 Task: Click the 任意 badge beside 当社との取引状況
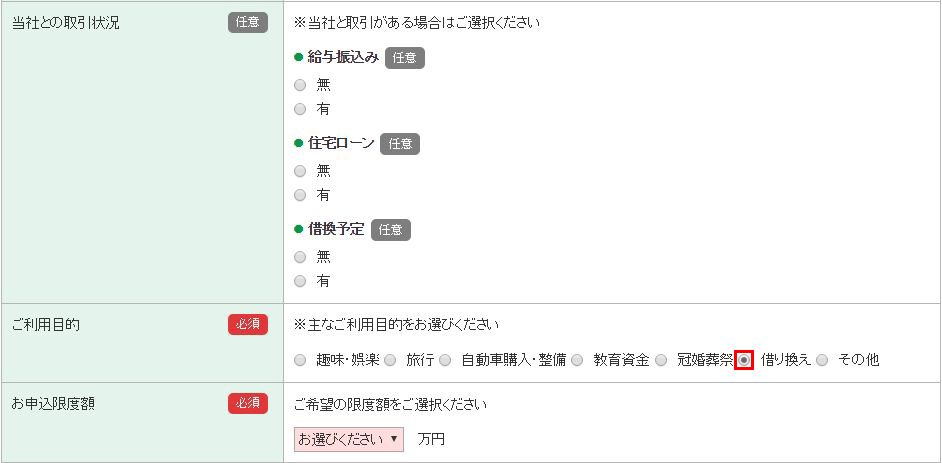click(x=247, y=22)
